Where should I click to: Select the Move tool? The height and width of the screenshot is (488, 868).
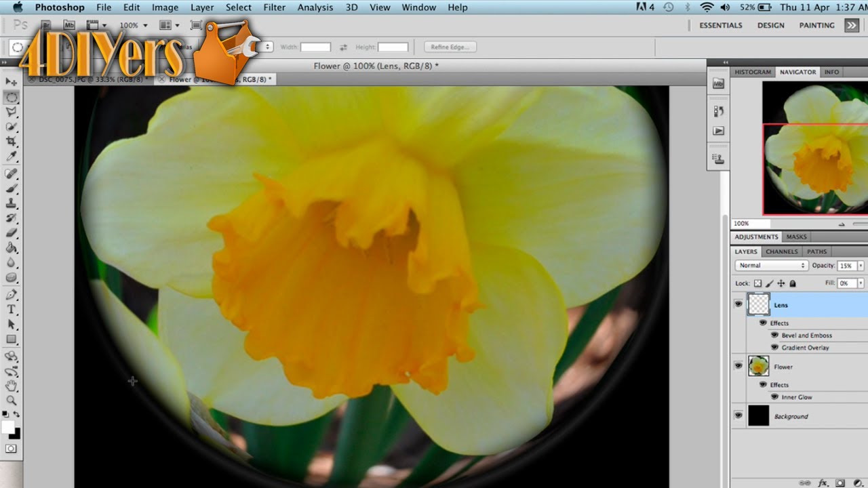coord(12,82)
